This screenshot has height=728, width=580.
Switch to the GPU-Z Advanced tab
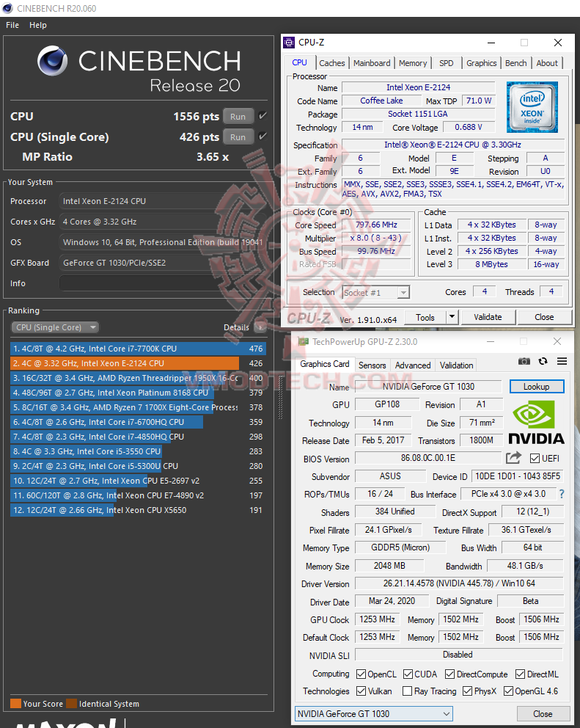[x=413, y=365]
